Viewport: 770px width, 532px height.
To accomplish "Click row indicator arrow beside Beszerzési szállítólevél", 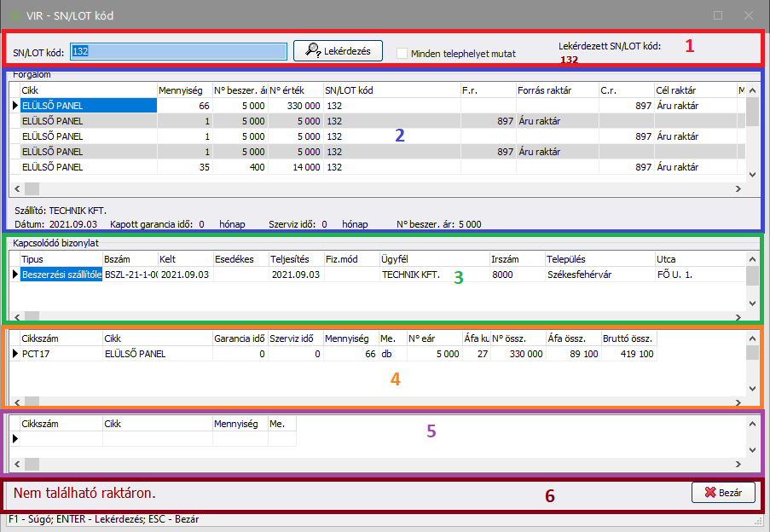I will 14,275.
